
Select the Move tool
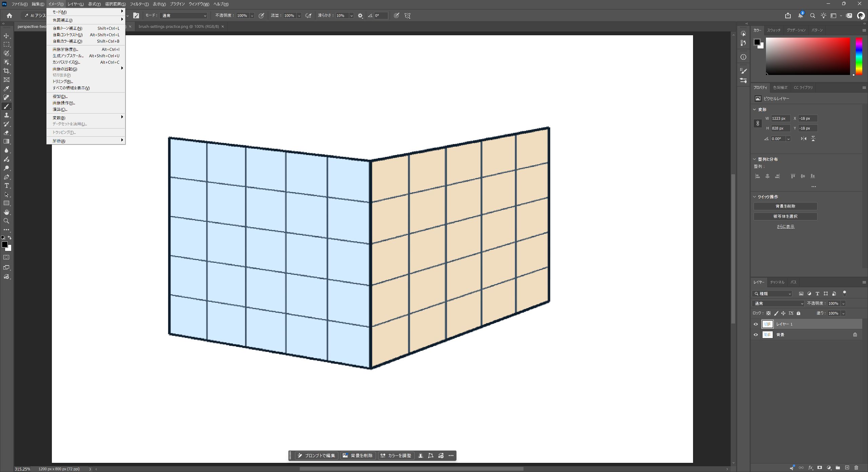click(6, 36)
